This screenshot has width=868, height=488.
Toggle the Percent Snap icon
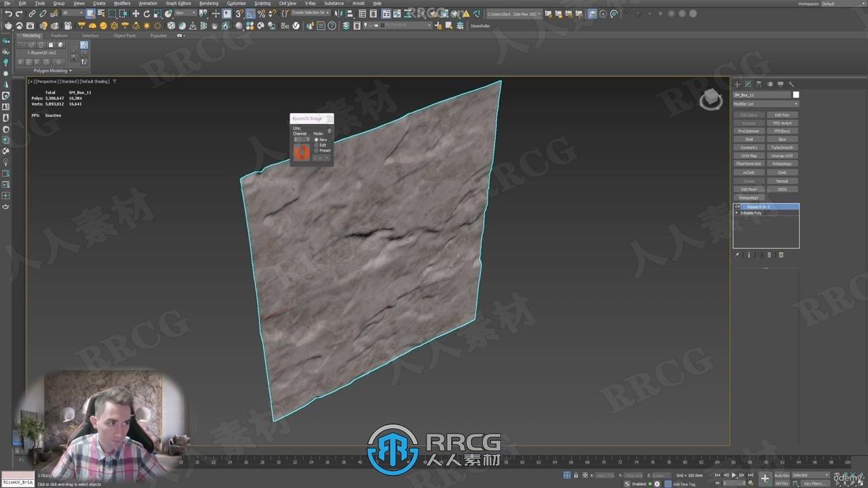(261, 14)
